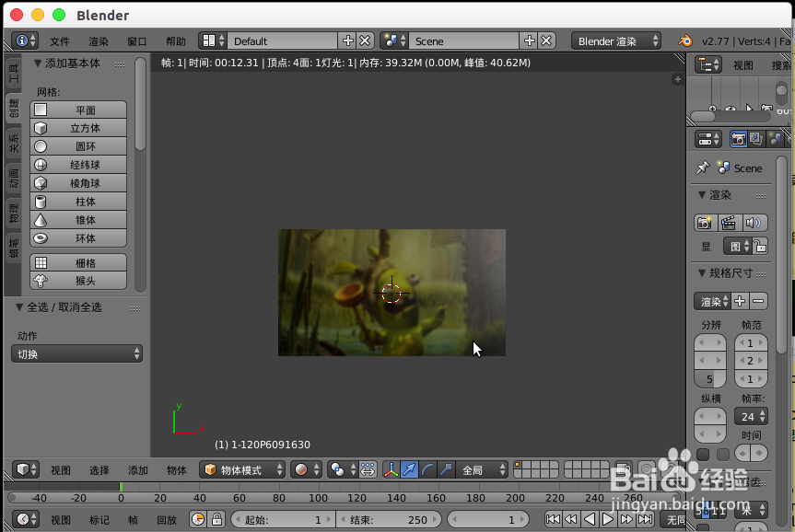Click the render image camera icon
This screenshot has height=532, width=795.
tap(705, 223)
